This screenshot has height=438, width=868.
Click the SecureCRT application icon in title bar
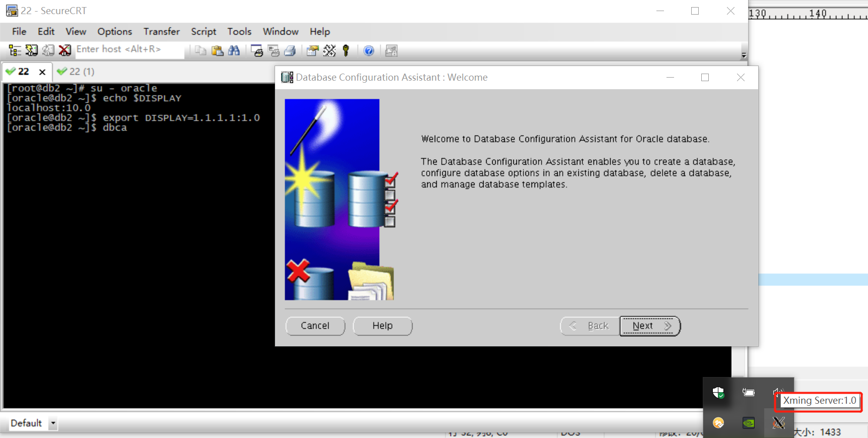12,11
